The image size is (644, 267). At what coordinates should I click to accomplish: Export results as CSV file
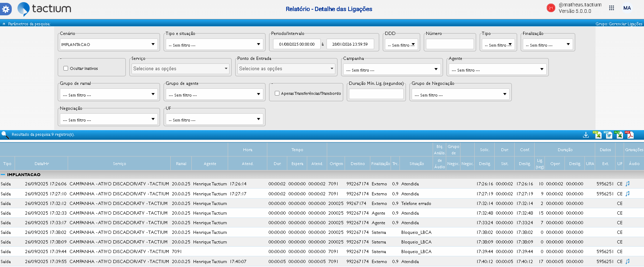tap(597, 135)
